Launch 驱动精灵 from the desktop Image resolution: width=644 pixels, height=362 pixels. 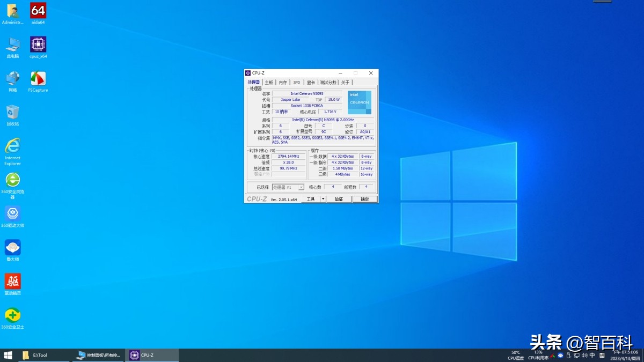pyautogui.click(x=13, y=281)
